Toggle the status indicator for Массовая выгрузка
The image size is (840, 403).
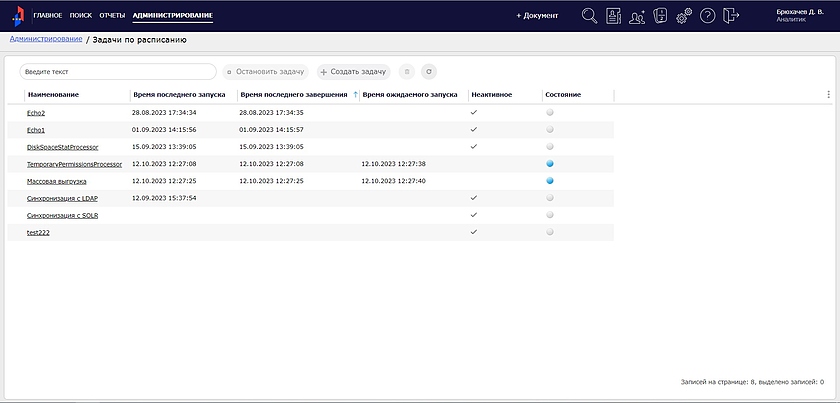[550, 181]
